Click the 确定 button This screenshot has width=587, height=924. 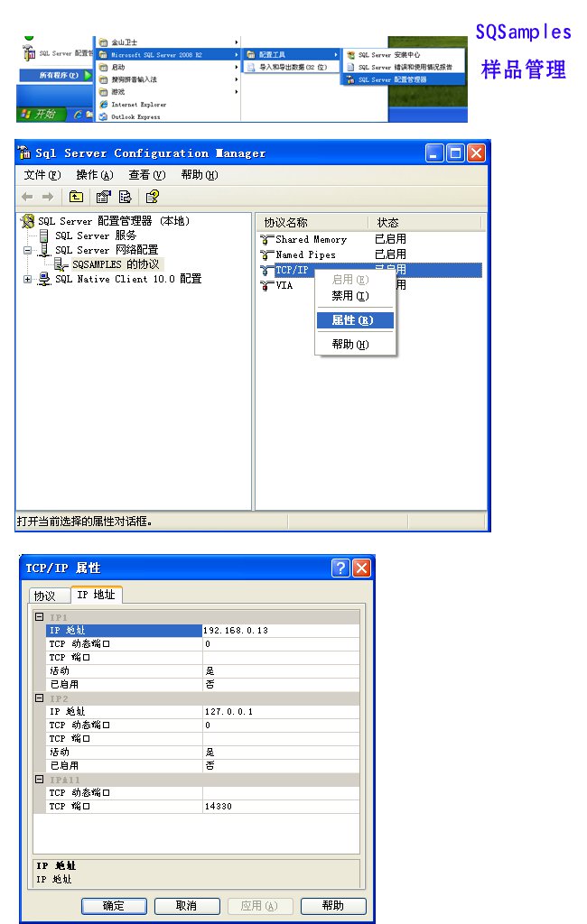click(x=114, y=906)
